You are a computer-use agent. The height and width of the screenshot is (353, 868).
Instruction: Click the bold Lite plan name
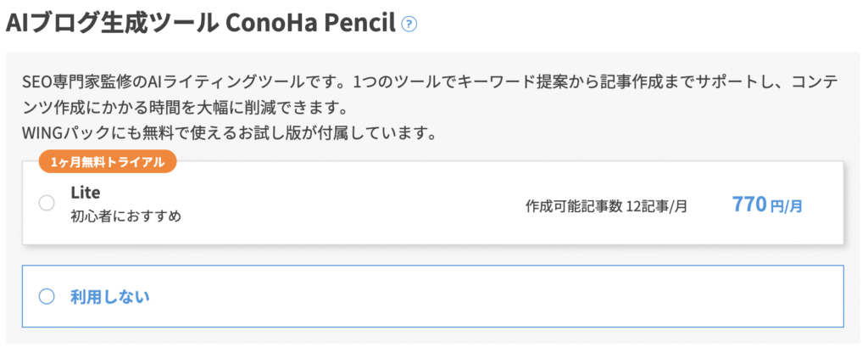[x=86, y=193]
